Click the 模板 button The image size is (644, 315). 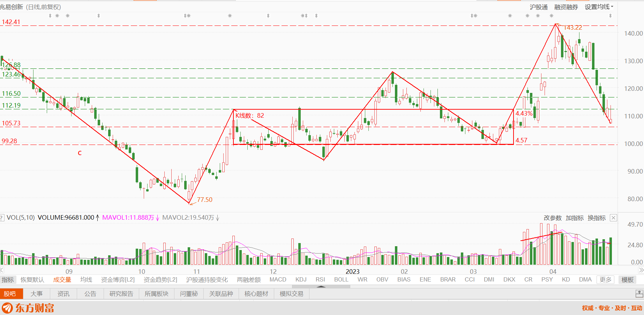click(x=627, y=280)
